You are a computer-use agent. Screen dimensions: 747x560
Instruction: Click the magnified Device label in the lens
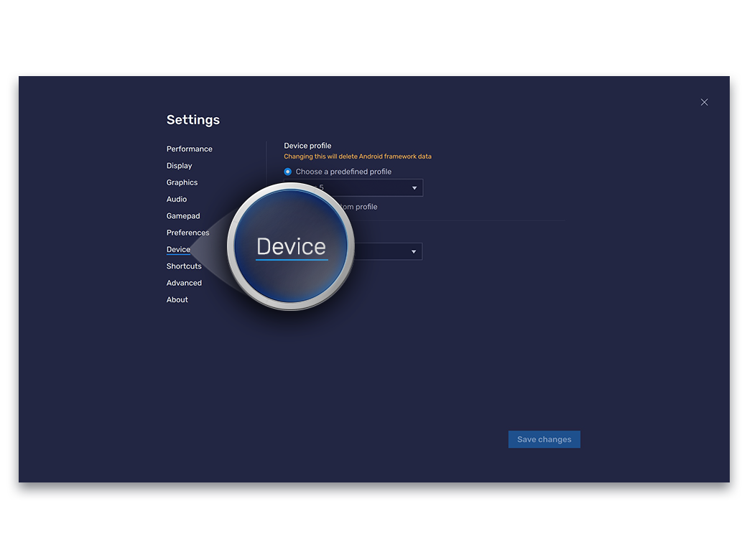pos(291,247)
